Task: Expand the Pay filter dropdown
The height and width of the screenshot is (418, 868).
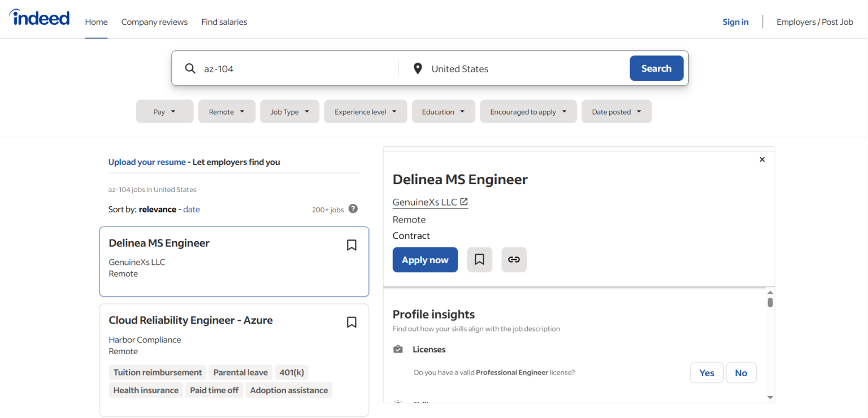Action: 164,112
